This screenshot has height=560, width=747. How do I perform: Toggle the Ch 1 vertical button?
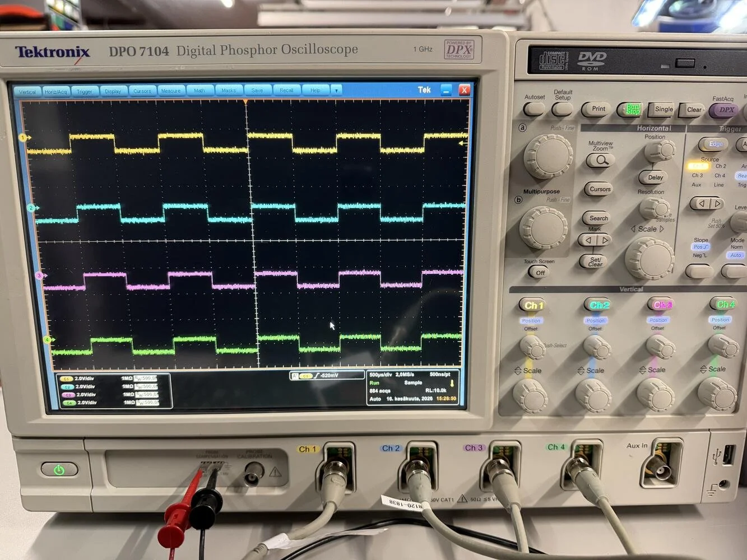[x=532, y=305]
